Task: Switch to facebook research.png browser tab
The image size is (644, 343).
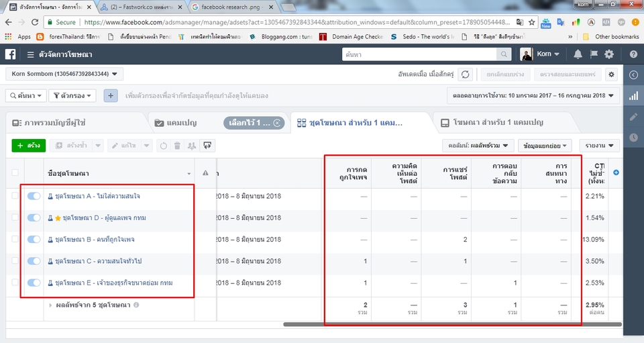Action: [233, 7]
